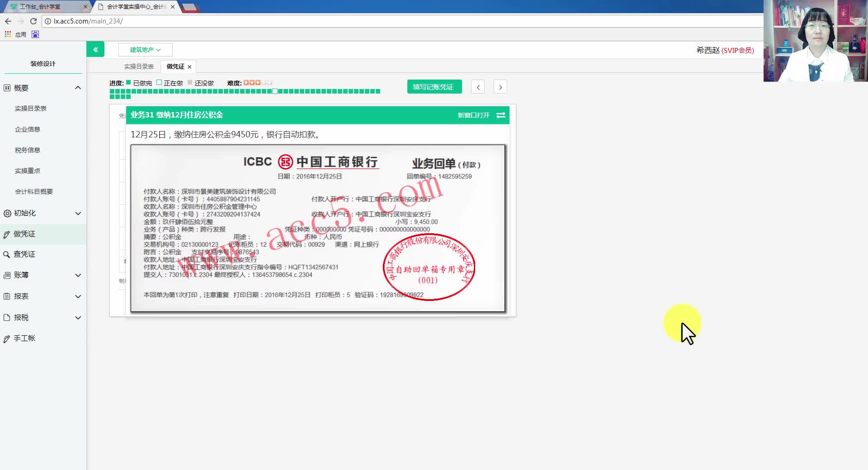
Task: Click the 手工帐 pen icon
Action: pyautogui.click(x=6, y=338)
